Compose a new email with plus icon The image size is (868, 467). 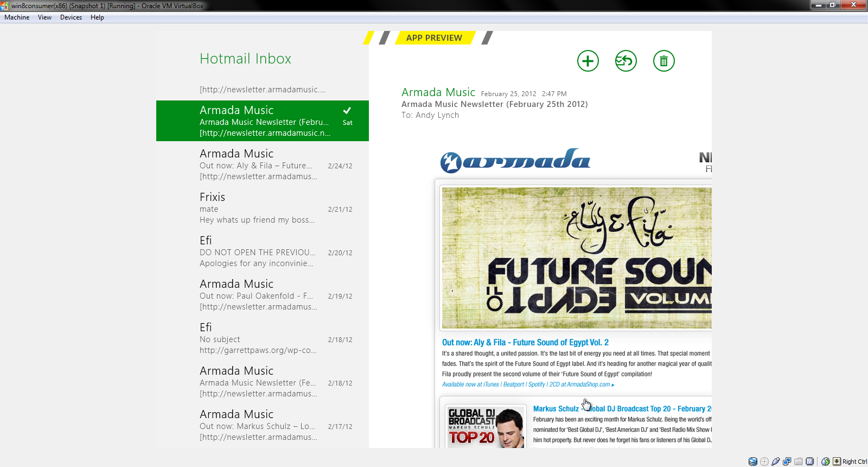588,61
